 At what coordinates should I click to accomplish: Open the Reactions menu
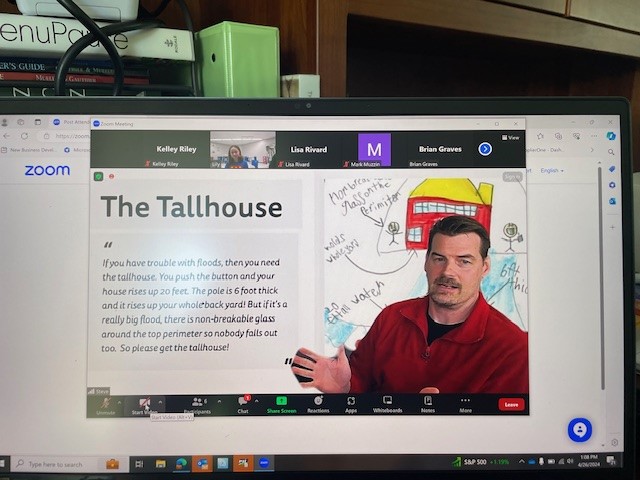tap(318, 404)
